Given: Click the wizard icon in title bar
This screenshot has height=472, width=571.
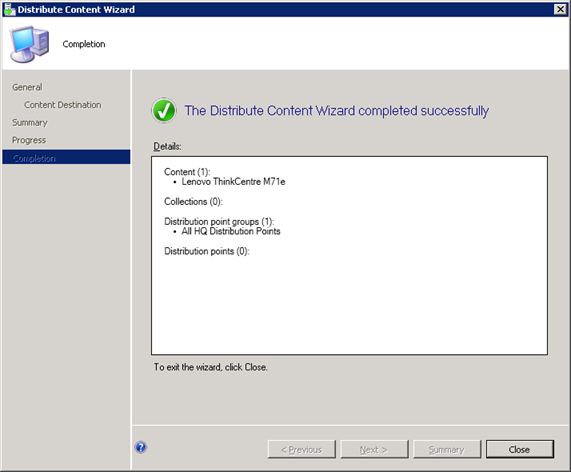Looking at the screenshot, I should (9, 9).
